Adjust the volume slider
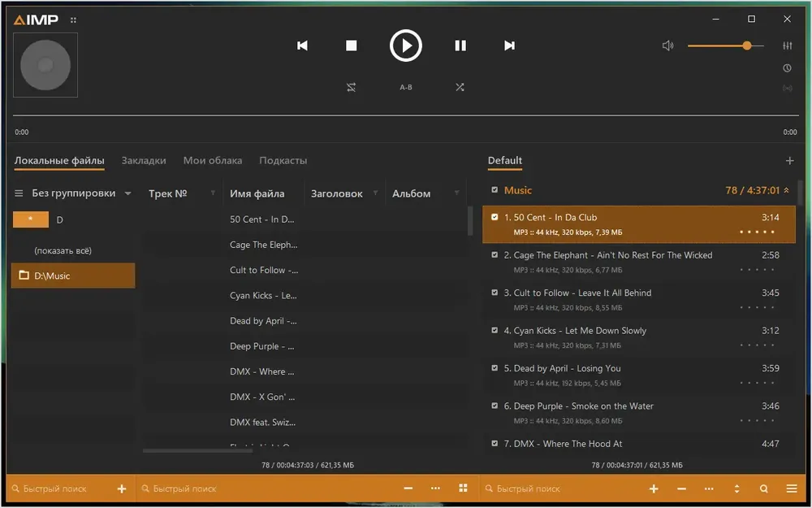This screenshot has height=508, width=812. (725, 46)
